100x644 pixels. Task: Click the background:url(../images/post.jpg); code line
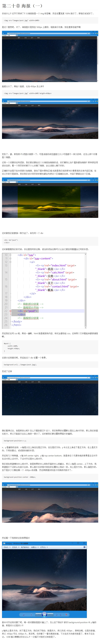(x=20, y=365)
